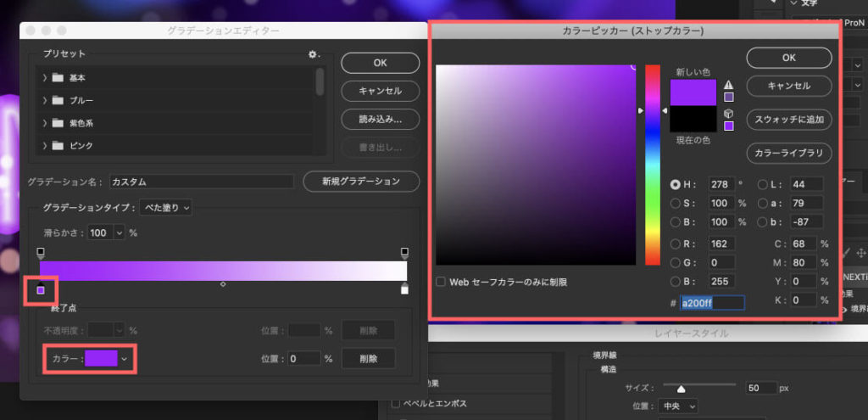Click the 読み込み... button
868x420 pixels.
[x=381, y=119]
